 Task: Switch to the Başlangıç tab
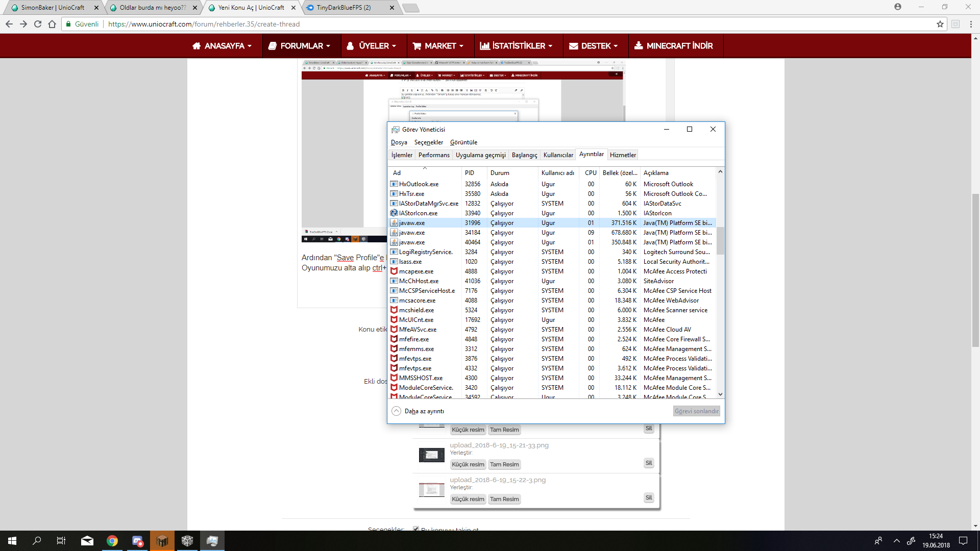[x=525, y=155]
